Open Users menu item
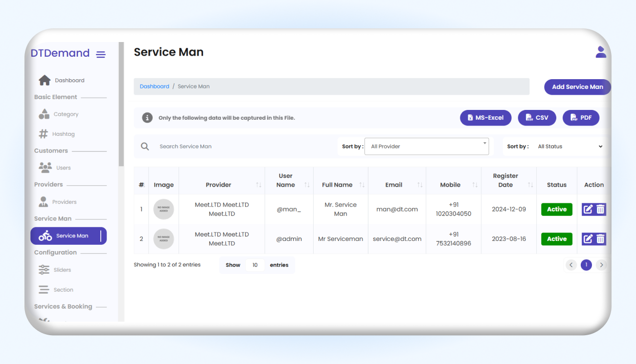636x364 pixels. pos(64,168)
